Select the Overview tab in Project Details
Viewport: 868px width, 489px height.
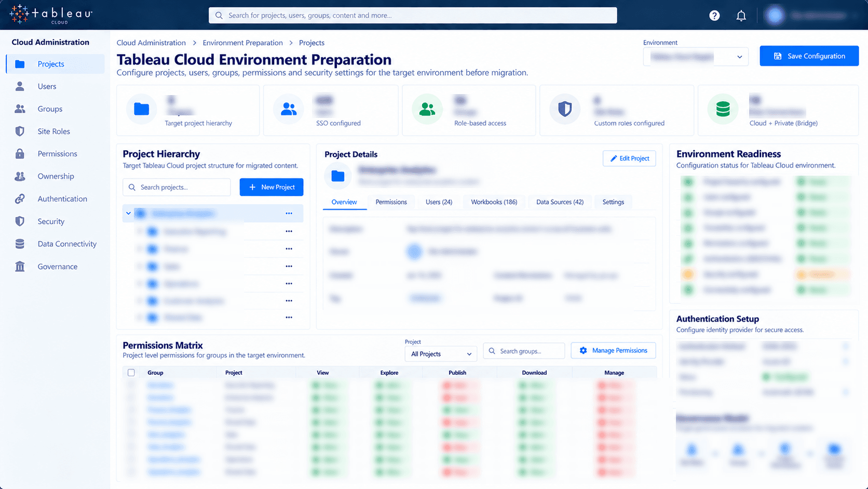coord(344,202)
